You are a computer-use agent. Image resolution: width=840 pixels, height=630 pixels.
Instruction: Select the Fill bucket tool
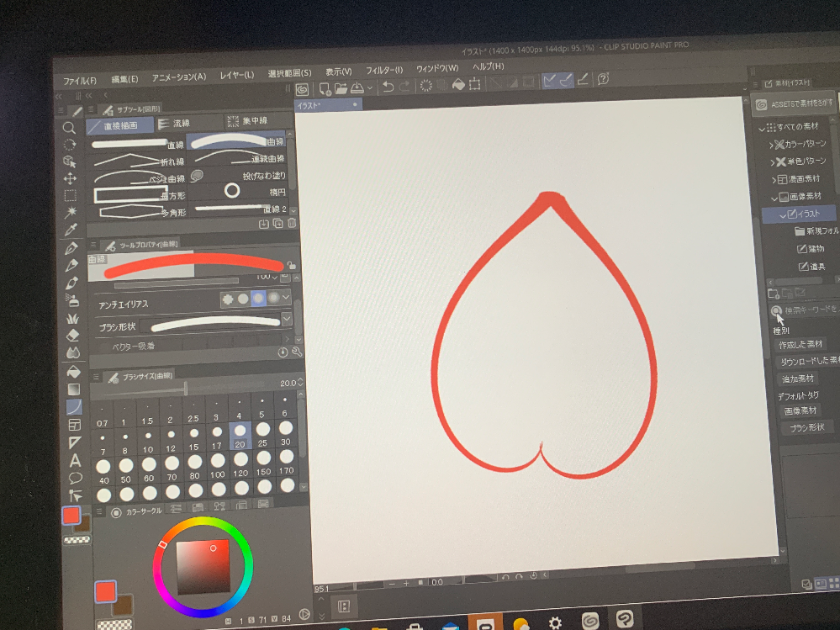click(x=73, y=371)
